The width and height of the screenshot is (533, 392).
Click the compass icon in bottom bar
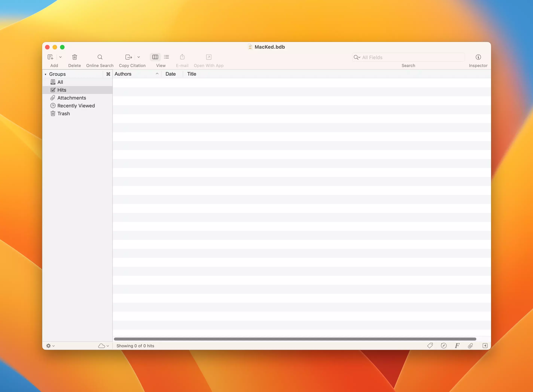443,345
